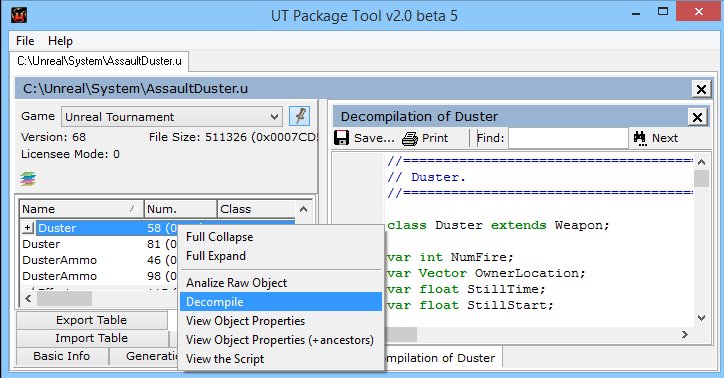The image size is (724, 378).
Task: Click the 'Licensee Mode: 0' label
Action: point(70,154)
